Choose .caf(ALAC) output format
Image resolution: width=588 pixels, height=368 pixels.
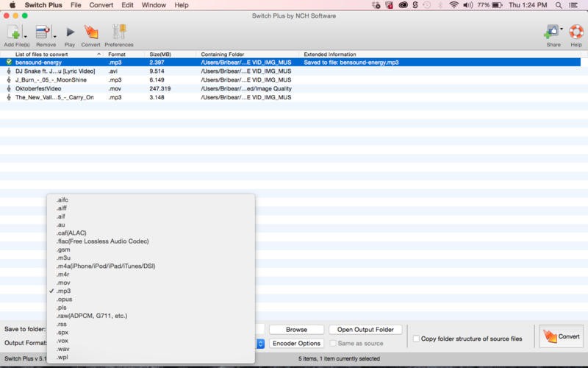(x=151, y=233)
